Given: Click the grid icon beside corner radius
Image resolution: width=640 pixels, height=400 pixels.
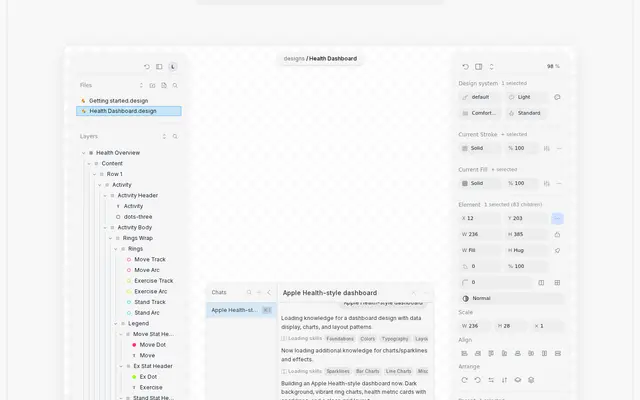Looking at the screenshot, I should point(557,282).
